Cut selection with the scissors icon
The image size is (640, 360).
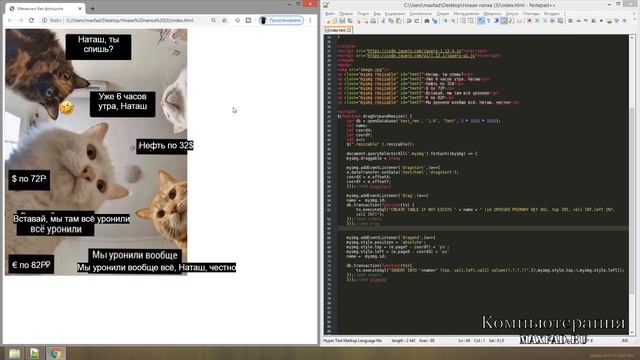[x=383, y=21]
